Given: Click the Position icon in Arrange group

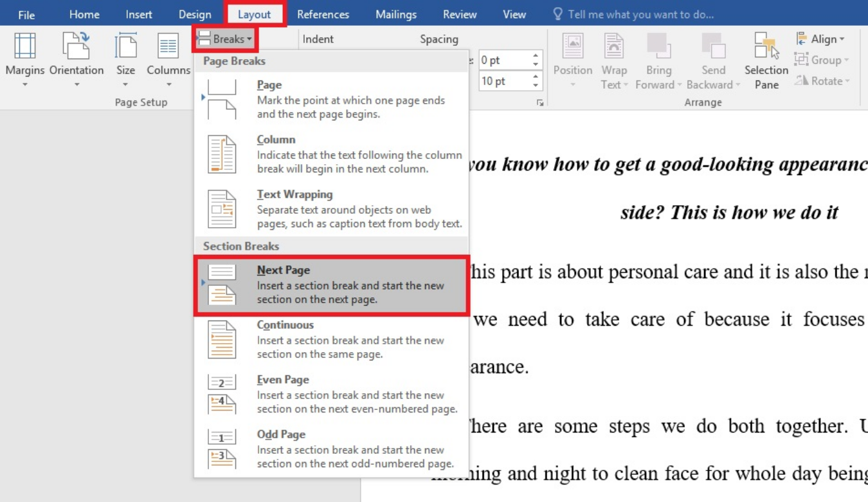Looking at the screenshot, I should click(573, 46).
